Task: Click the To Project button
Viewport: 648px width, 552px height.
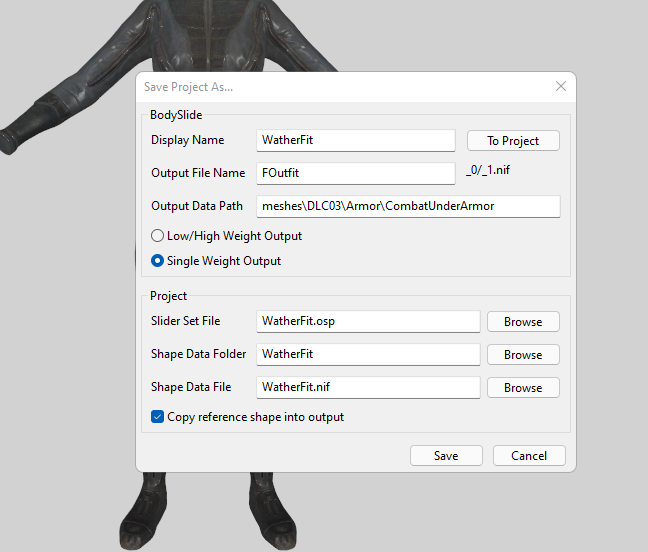Action: pos(513,141)
